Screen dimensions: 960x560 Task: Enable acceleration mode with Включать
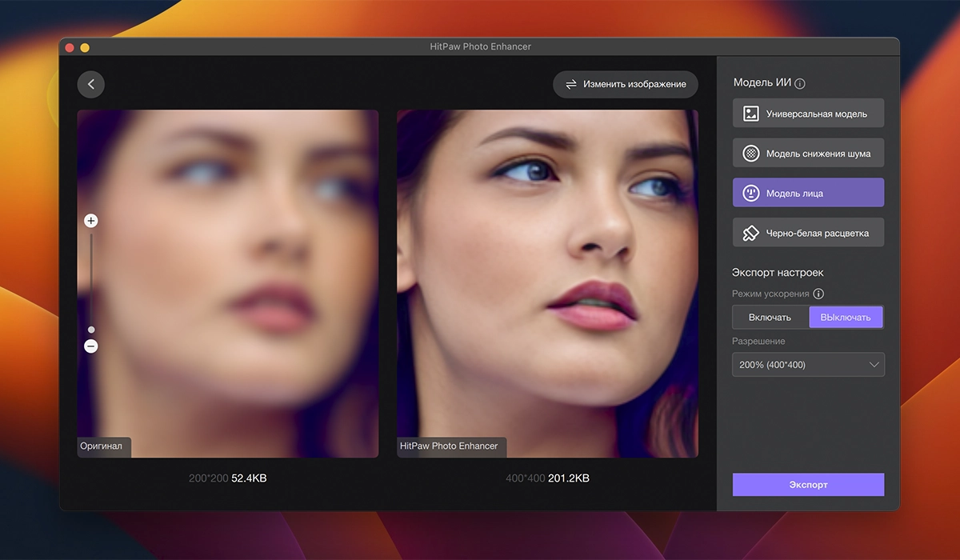pyautogui.click(x=770, y=318)
